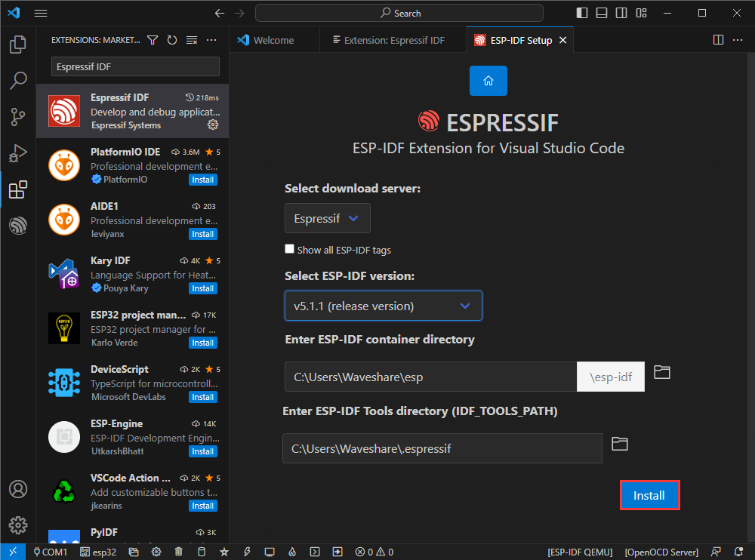Run full clean trash icon
Screen dimensions: 755x560
179,552
